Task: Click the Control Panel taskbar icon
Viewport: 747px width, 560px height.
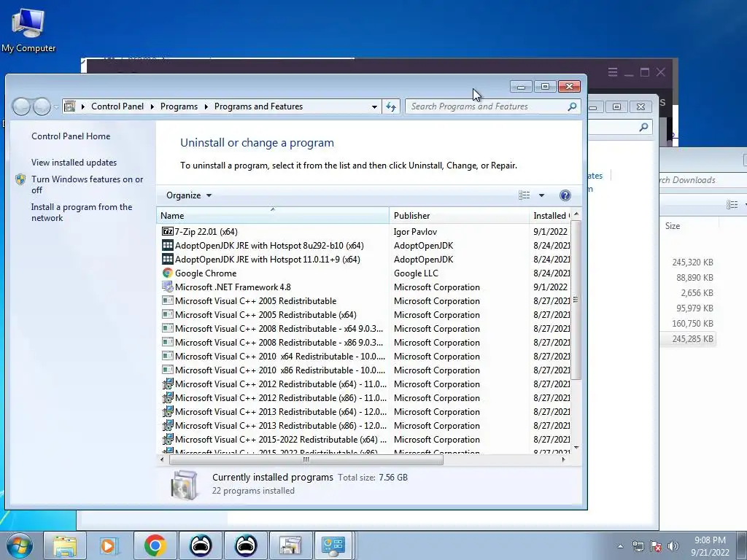Action: click(333, 545)
